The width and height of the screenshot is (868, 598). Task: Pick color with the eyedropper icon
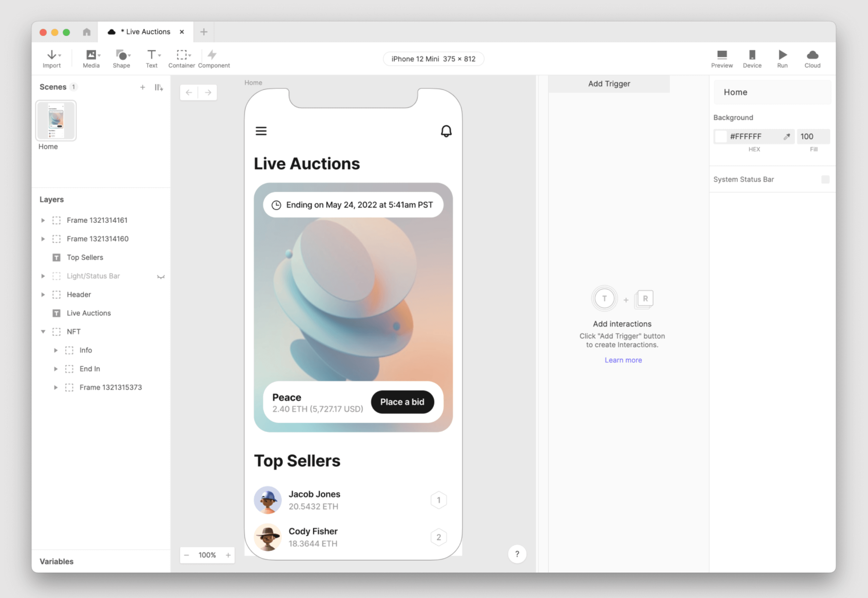click(x=787, y=137)
